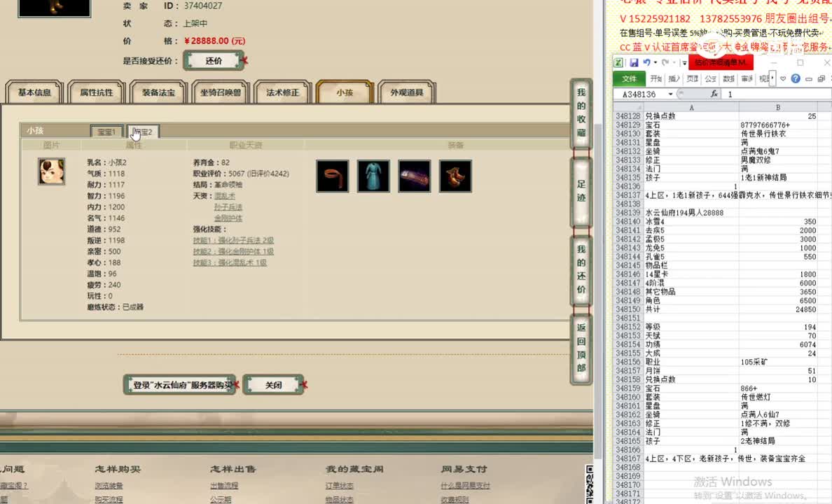Image resolution: width=832 pixels, height=504 pixels.
Task: Click the child portrait thumbnail
Action: click(x=51, y=171)
